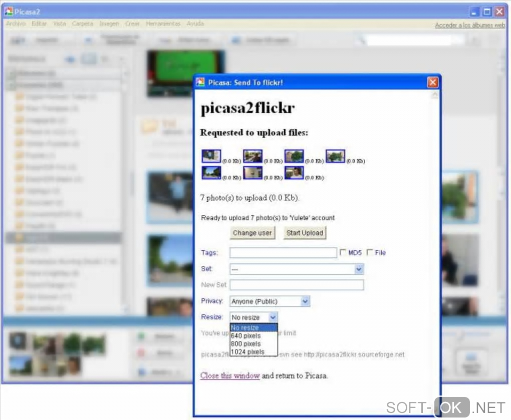The height and width of the screenshot is (420, 511).
Task: Click third upload photo thumbnail in bottom row
Action: (294, 173)
